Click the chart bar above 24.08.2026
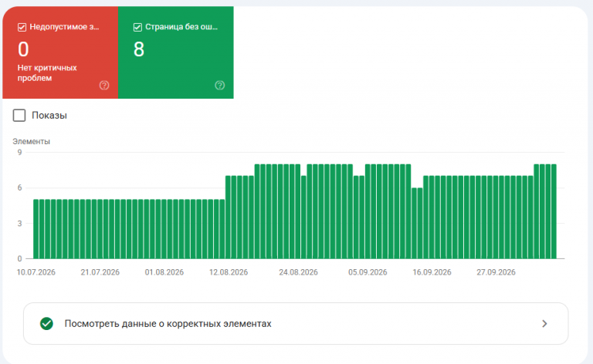 point(298,211)
